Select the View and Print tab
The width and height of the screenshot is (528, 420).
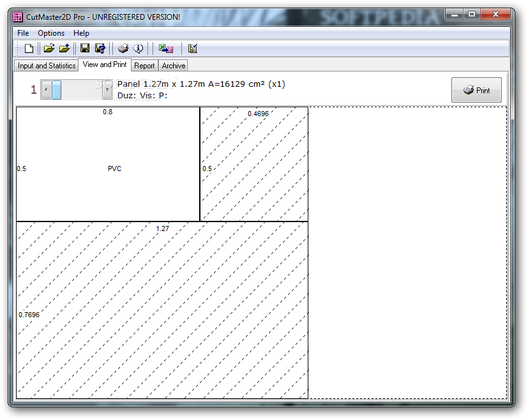[105, 64]
